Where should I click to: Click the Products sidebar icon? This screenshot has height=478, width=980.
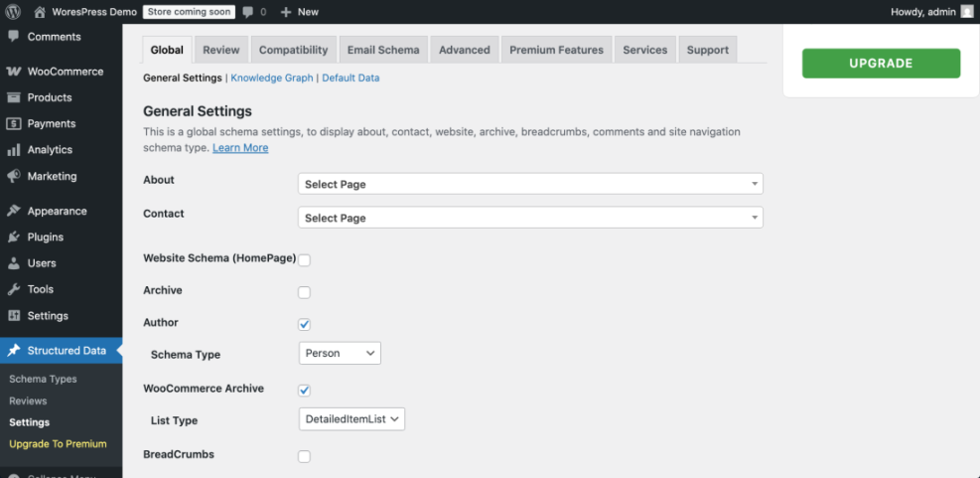tap(13, 97)
